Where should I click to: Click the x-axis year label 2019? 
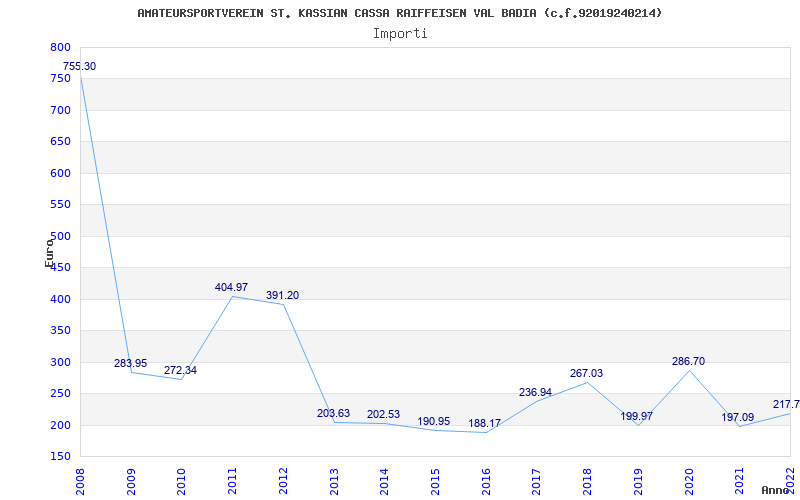tap(638, 481)
